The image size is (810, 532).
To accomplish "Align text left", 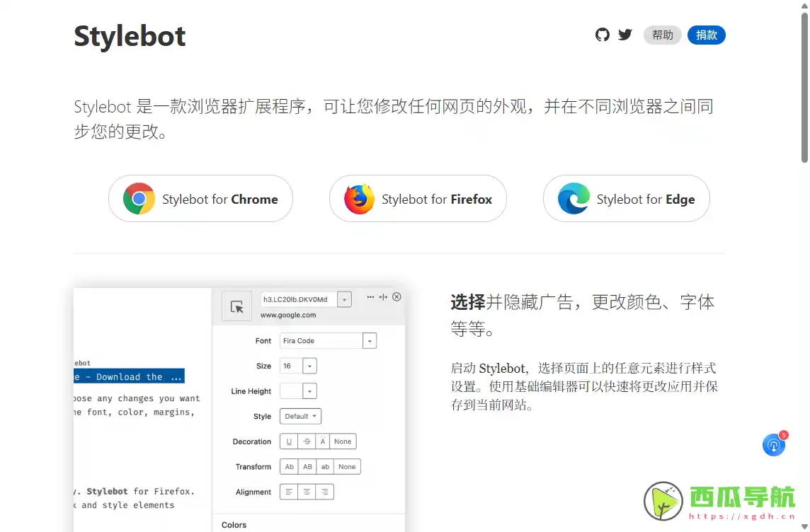I will tap(289, 492).
